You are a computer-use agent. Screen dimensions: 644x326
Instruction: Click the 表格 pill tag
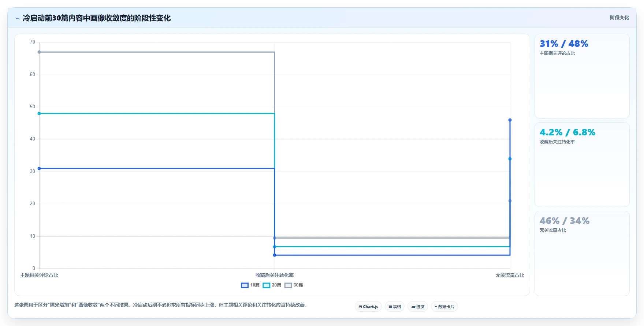(395, 307)
